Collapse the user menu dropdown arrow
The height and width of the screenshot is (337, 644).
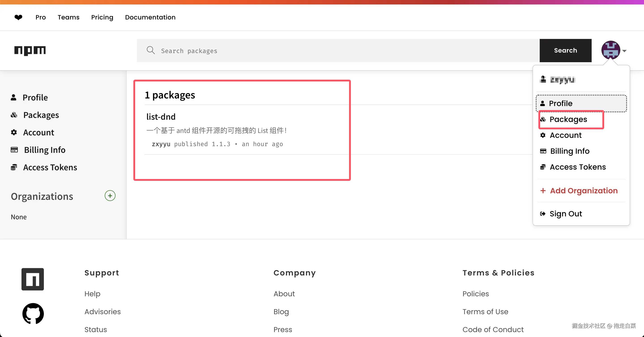tap(625, 51)
